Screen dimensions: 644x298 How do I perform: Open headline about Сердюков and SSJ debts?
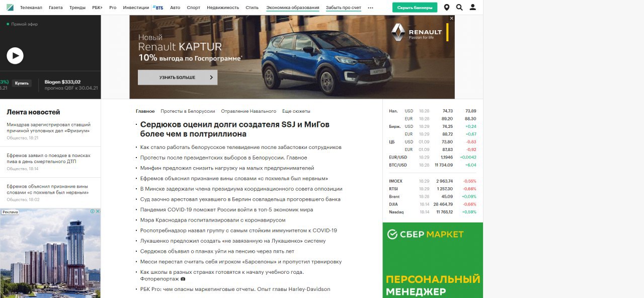point(235,129)
